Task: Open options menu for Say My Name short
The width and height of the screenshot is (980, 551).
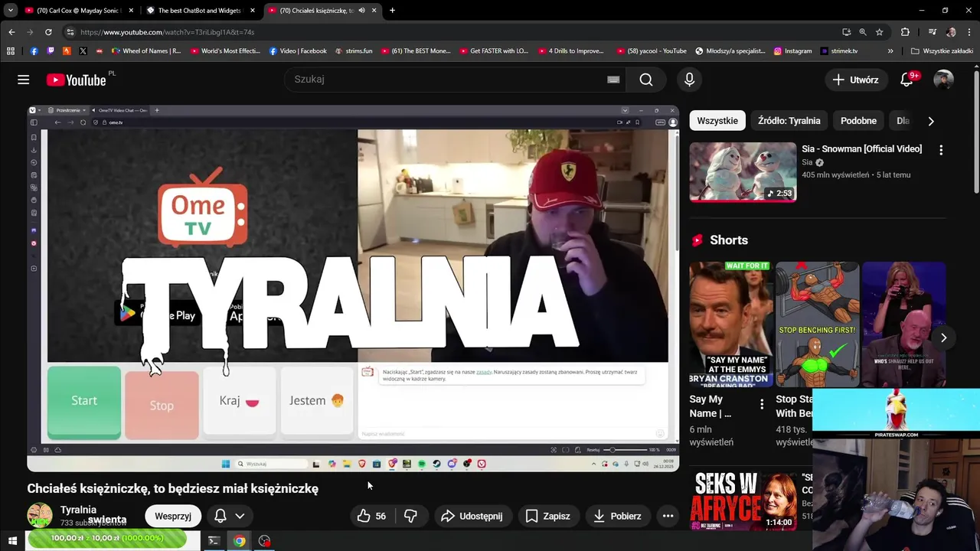Action: tap(761, 404)
